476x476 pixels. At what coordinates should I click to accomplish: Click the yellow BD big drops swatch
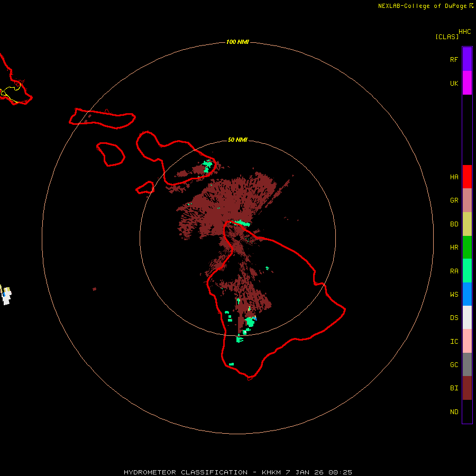[467, 224]
